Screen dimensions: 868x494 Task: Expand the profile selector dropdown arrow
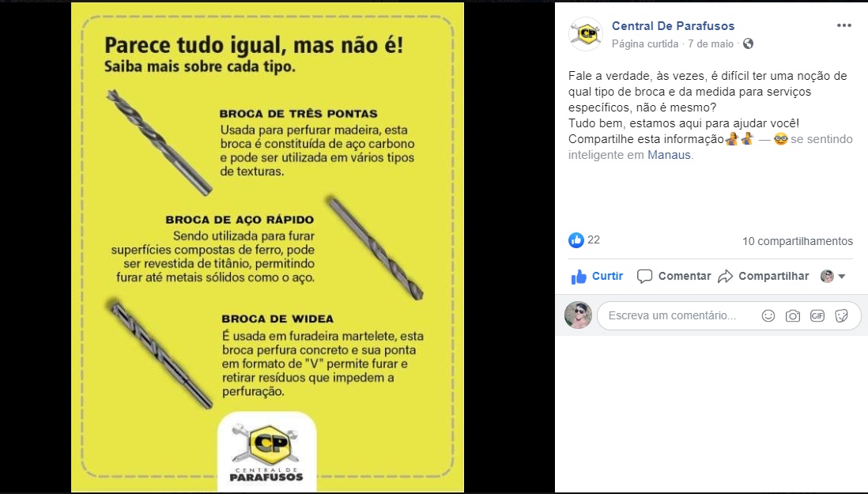842,277
